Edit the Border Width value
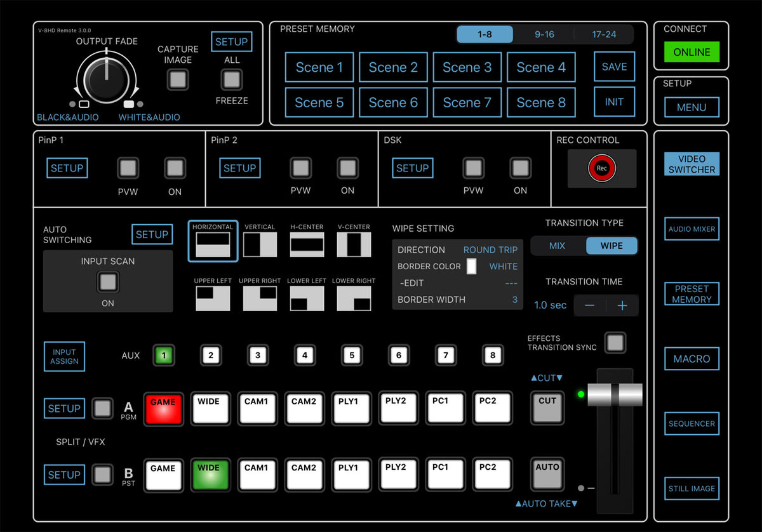 click(514, 299)
